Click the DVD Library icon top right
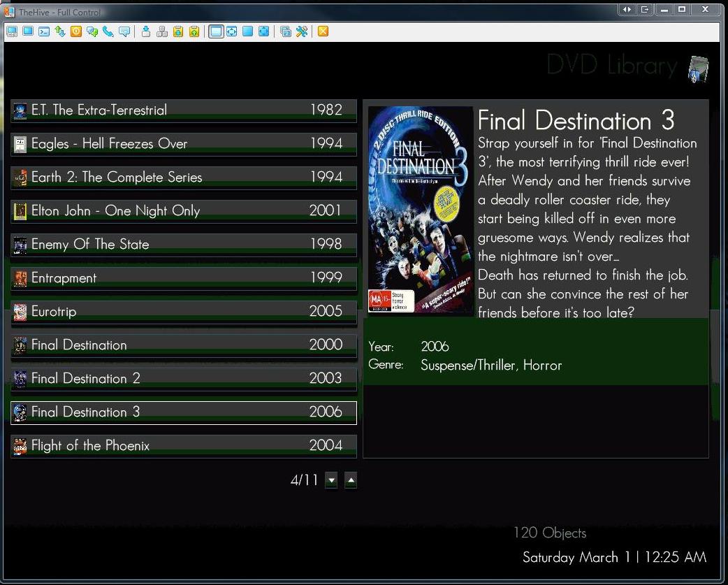 click(698, 70)
